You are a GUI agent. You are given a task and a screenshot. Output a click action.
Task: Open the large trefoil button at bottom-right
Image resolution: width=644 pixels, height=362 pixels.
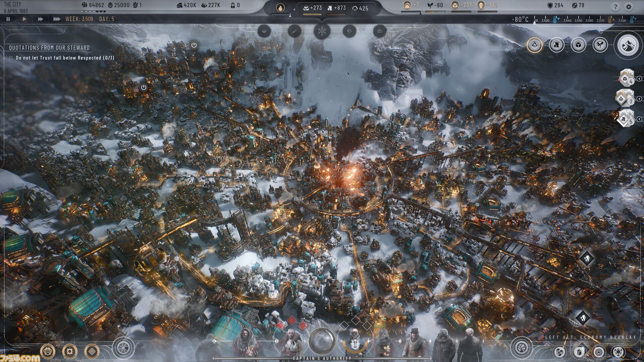pos(522,348)
